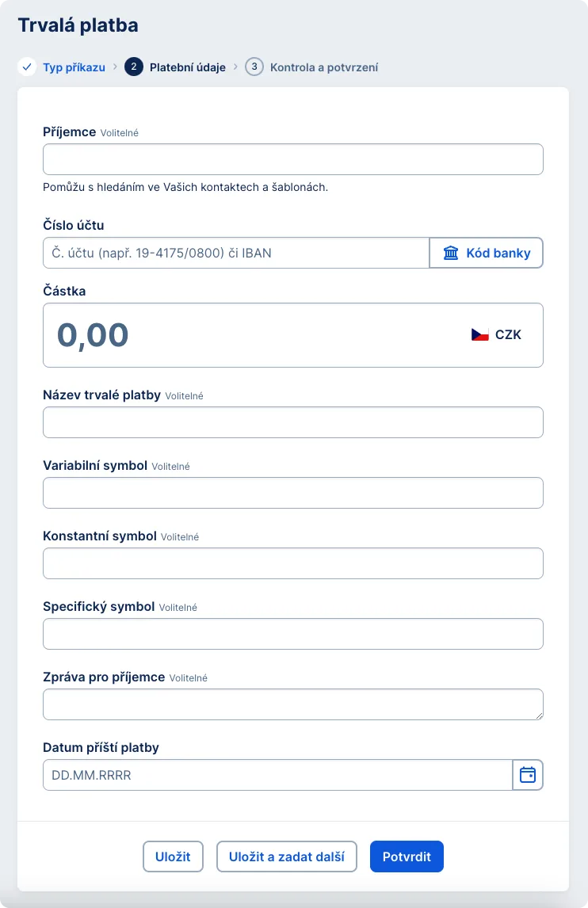Click the Datum příští platby field
588x908 pixels.
tap(277, 775)
